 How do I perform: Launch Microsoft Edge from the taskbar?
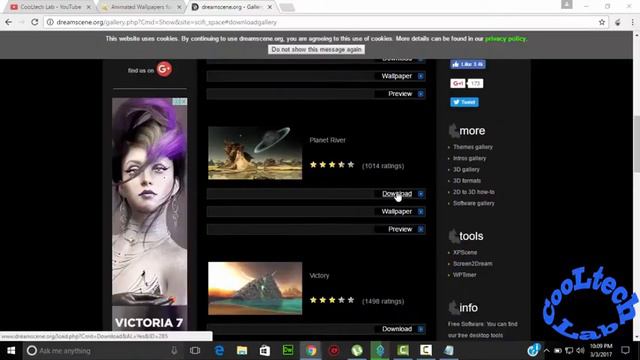tap(219, 351)
